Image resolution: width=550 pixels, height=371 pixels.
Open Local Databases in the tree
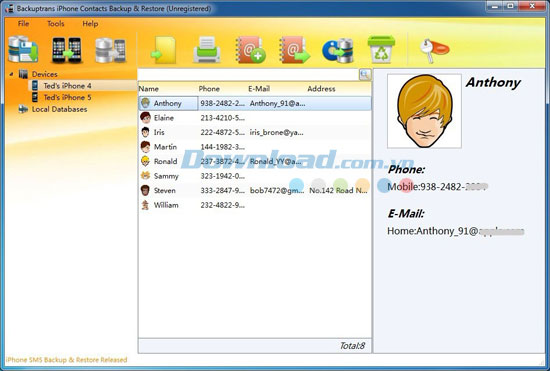click(59, 109)
